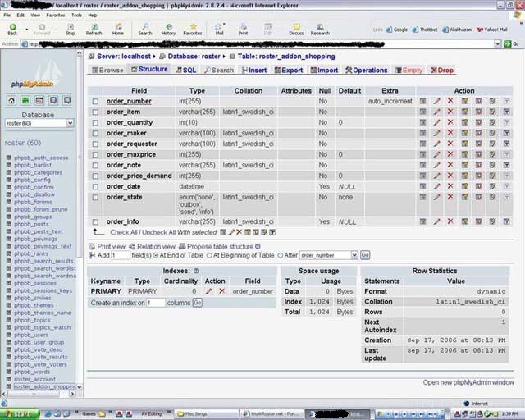Check the order_quantity field checkbox
This screenshot has width=525, height=420.
(95, 122)
